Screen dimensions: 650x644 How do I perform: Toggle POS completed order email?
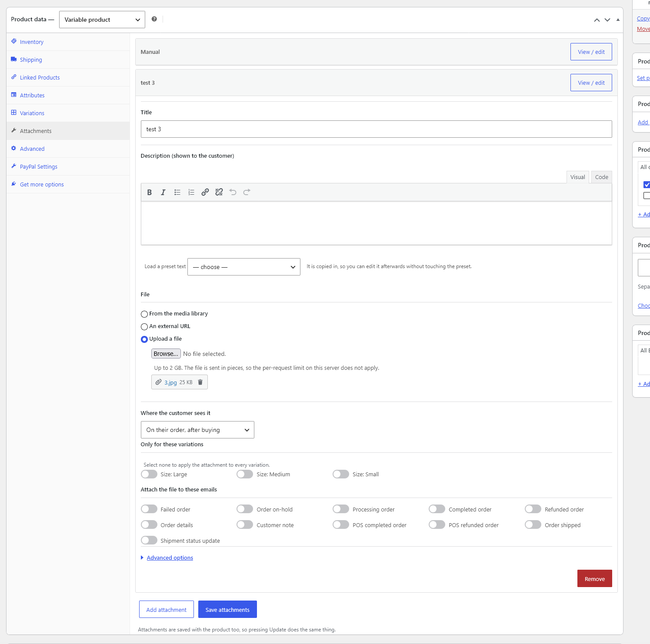[x=341, y=524]
